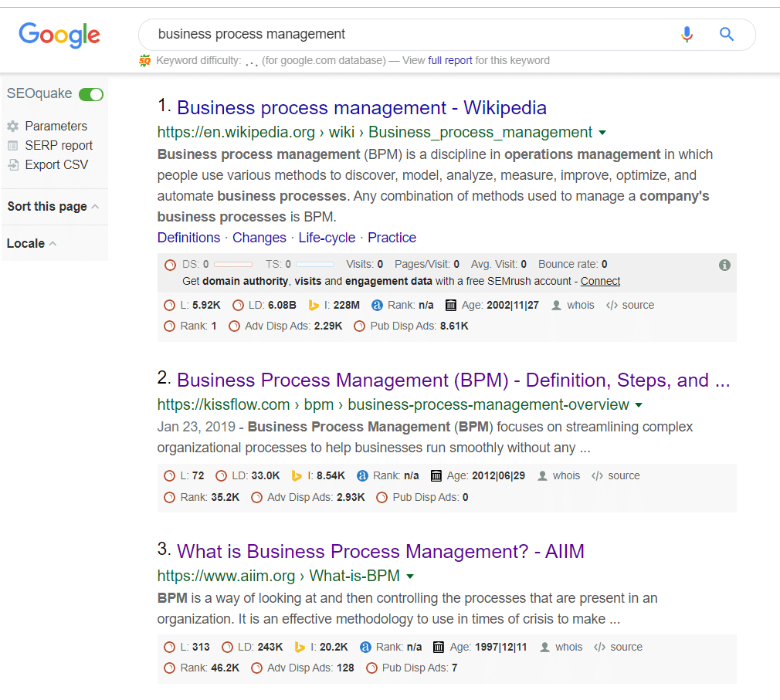Image resolution: width=780 pixels, height=700 pixels.
Task: Open the Kissflow BPM Definition, Steps result
Action: point(453,380)
